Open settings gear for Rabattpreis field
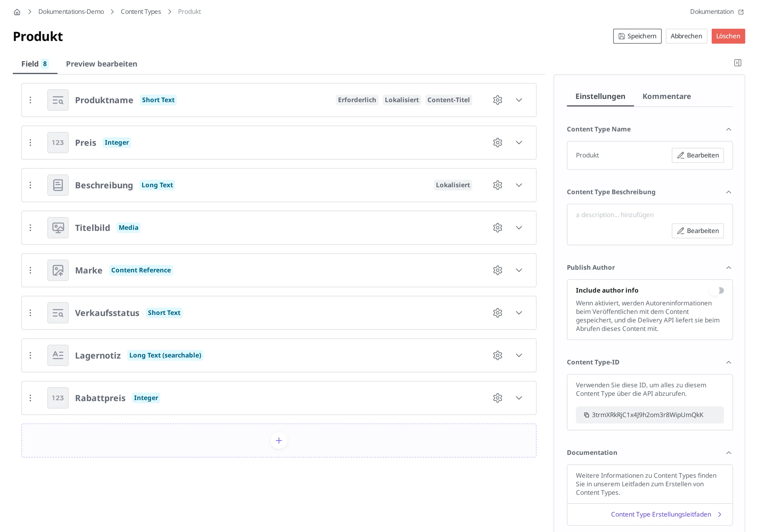This screenshot has height=532, width=758. 497,398
